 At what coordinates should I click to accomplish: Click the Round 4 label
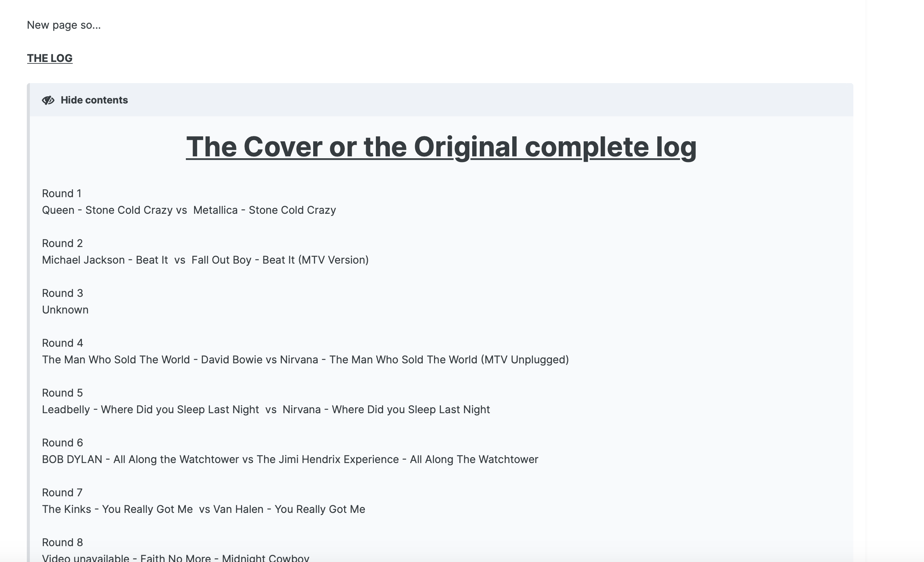62,343
